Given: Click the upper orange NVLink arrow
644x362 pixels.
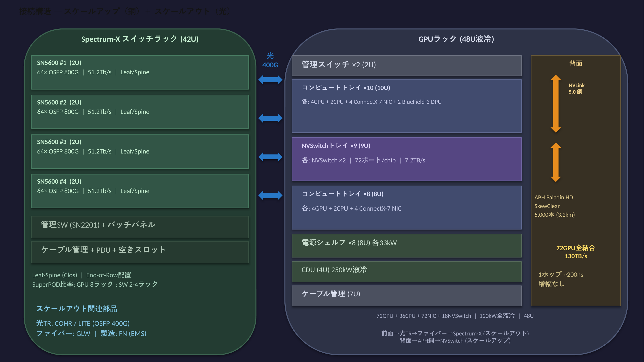Looking at the screenshot, I should click(556, 104).
